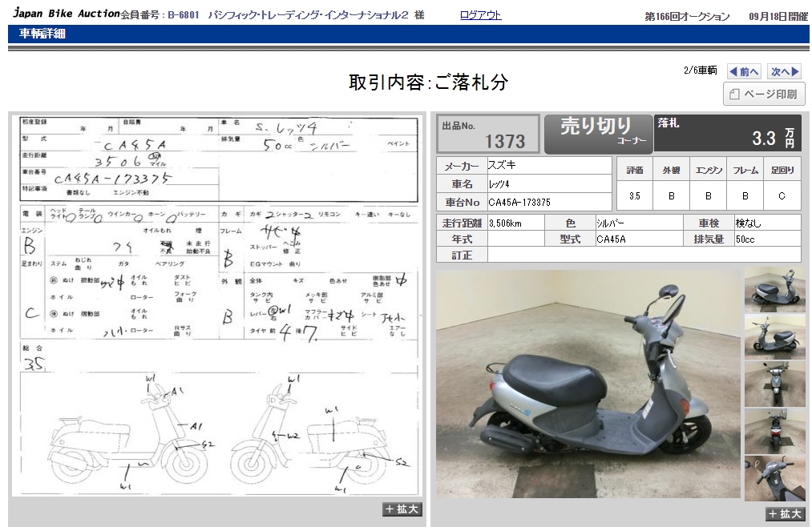Click the 検なし inspection value
Image resolution: width=812 pixels, height=531 pixels.
point(768,223)
